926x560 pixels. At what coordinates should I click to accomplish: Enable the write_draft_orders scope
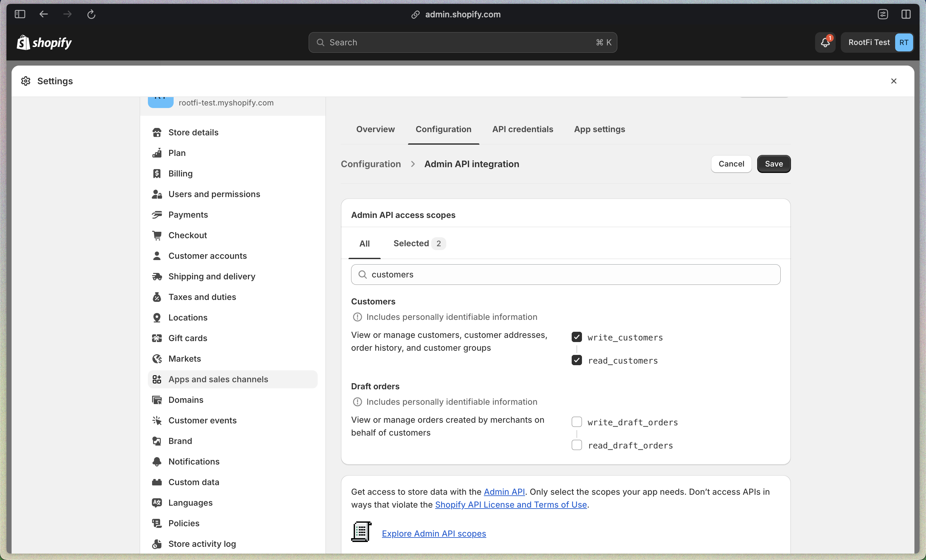(x=576, y=422)
